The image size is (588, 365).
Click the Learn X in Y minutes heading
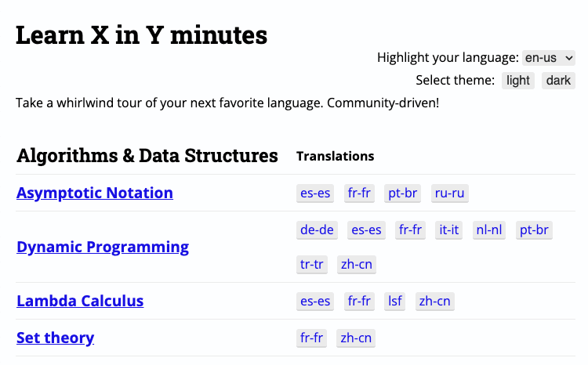coord(142,35)
